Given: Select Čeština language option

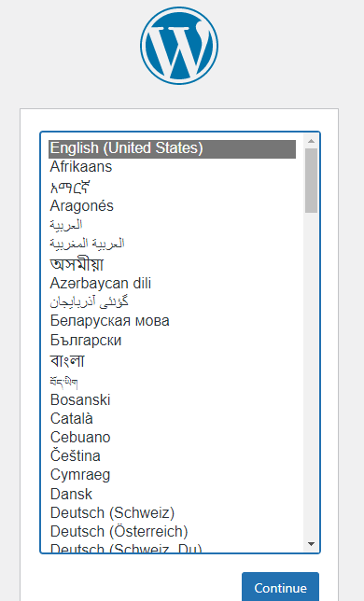Looking at the screenshot, I should (x=172, y=456).
